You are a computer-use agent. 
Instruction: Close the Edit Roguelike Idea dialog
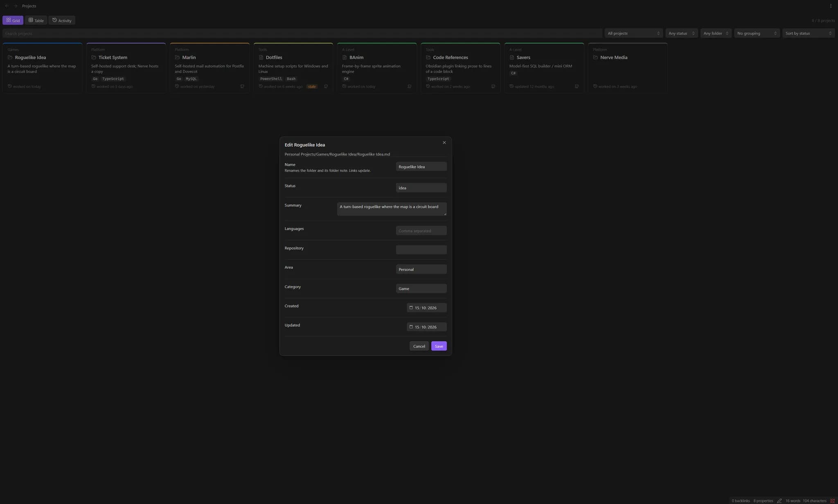coord(444,143)
